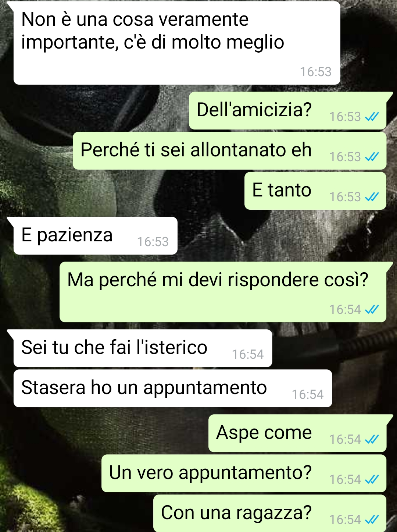Select the "E tanto" message bubble
Image resolution: width=397 pixels, height=532 pixels.
315,191
